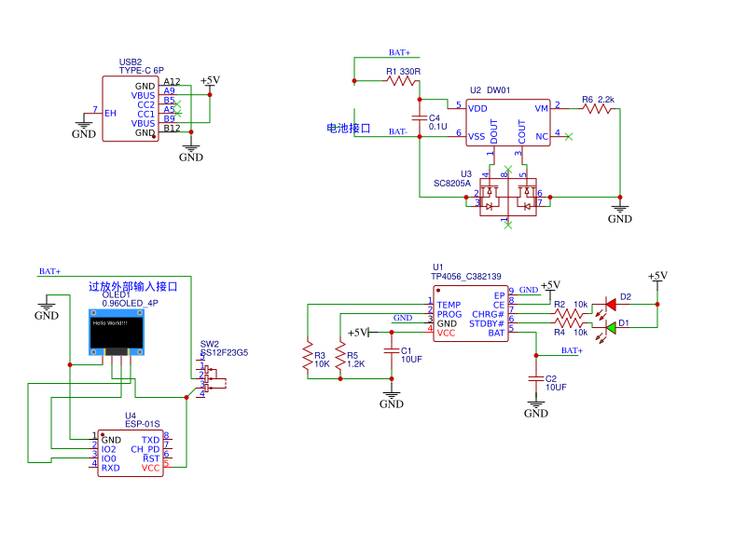Select the R2 10k resistor symbol

click(570, 313)
